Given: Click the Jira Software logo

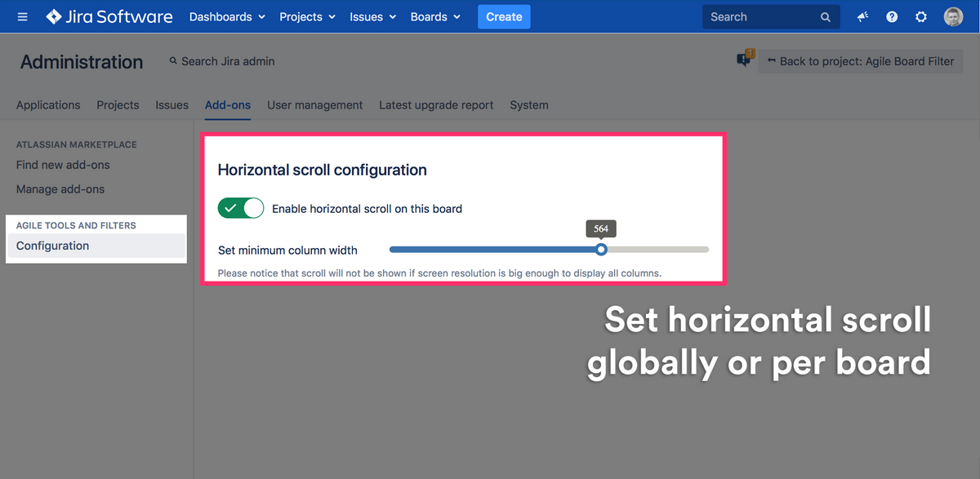Looking at the screenshot, I should [x=109, y=16].
